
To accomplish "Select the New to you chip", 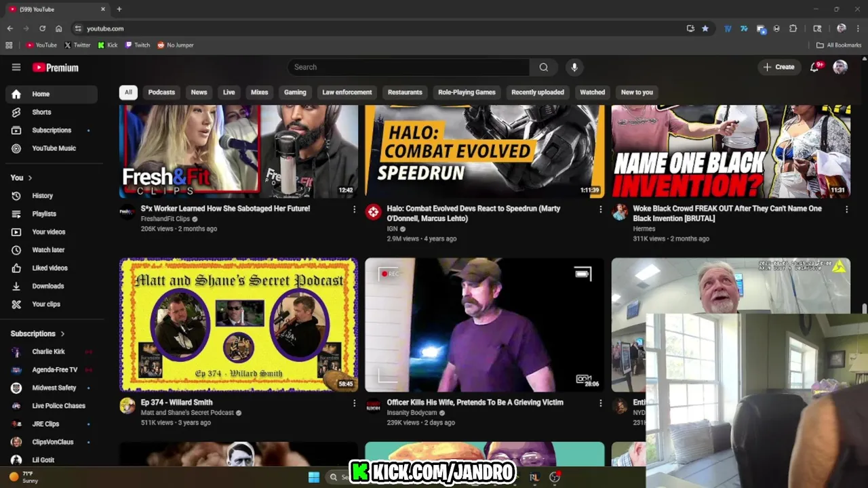I will [637, 92].
